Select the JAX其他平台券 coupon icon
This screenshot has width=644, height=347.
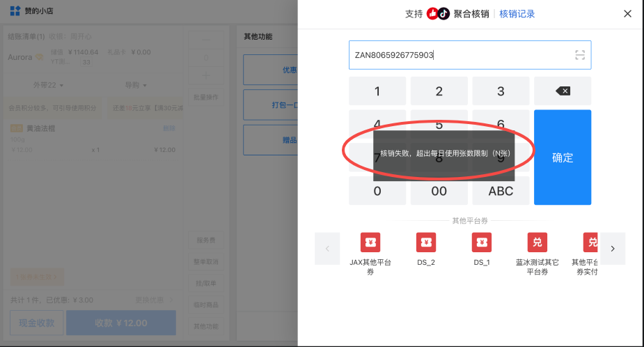pyautogui.click(x=370, y=242)
